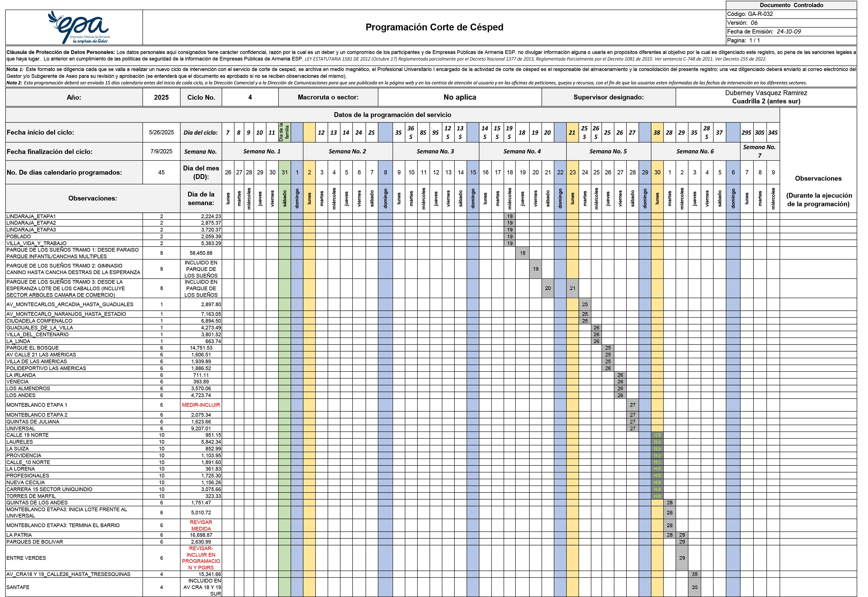The height and width of the screenshot is (597, 868).
Task: Click the red 'REVISAR MEDIDA' cell
Action: pyautogui.click(x=201, y=525)
